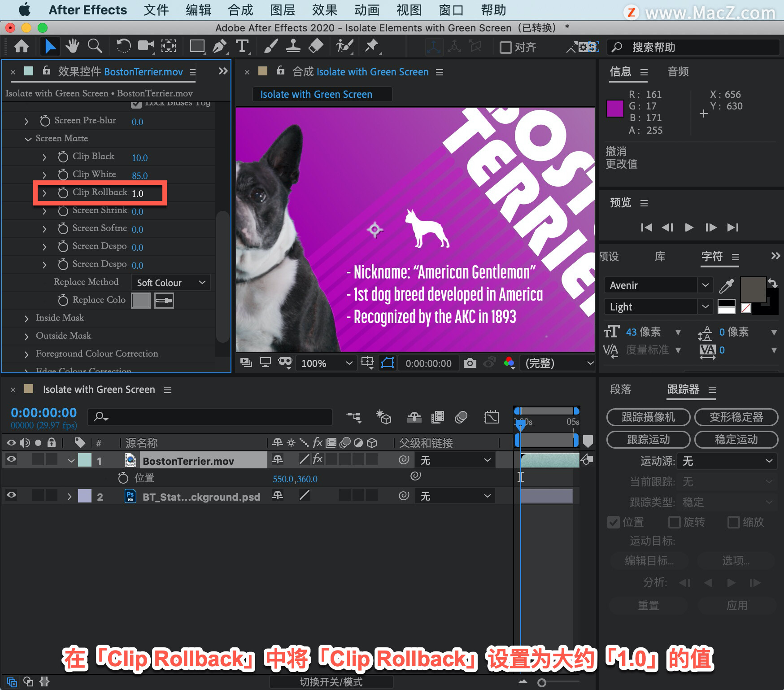Select the Selection arrow tool
Image resolution: width=784 pixels, height=690 pixels.
tap(50, 46)
